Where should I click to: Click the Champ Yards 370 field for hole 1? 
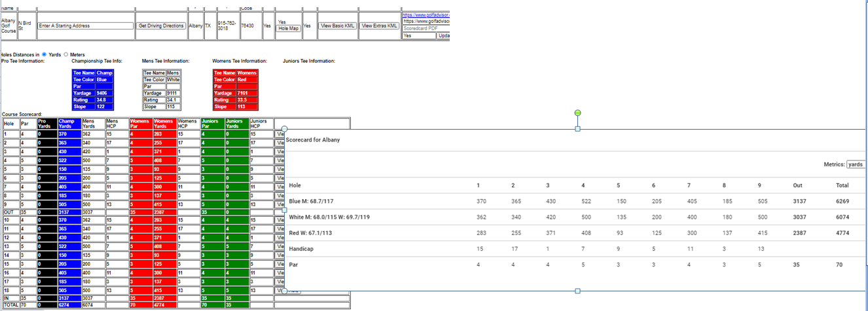(x=68, y=134)
